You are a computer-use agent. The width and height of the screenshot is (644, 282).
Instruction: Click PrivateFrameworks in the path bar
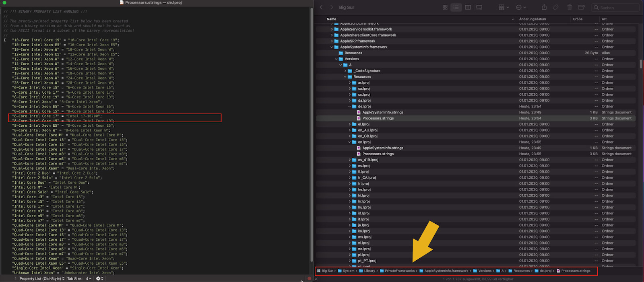pyautogui.click(x=397, y=271)
